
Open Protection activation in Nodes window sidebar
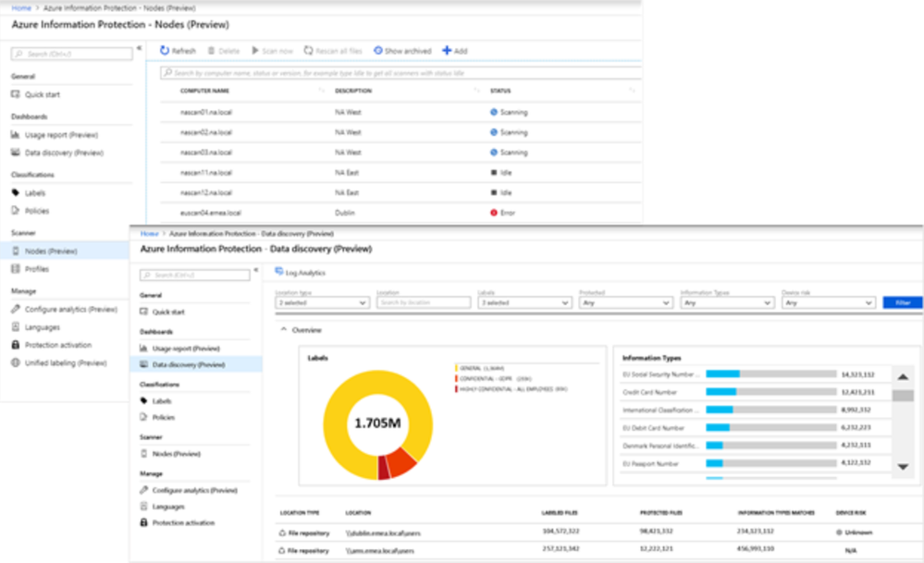point(57,345)
